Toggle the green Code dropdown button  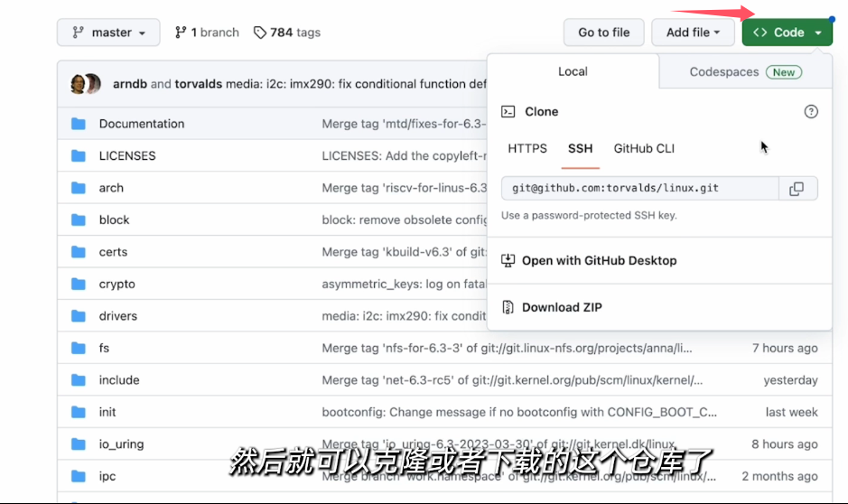[x=787, y=33]
